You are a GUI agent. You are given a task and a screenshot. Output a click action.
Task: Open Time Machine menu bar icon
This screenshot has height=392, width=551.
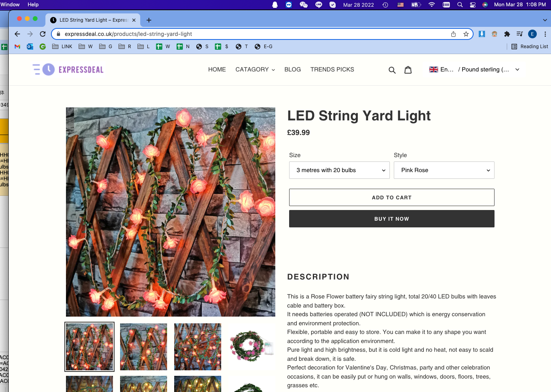click(x=385, y=5)
